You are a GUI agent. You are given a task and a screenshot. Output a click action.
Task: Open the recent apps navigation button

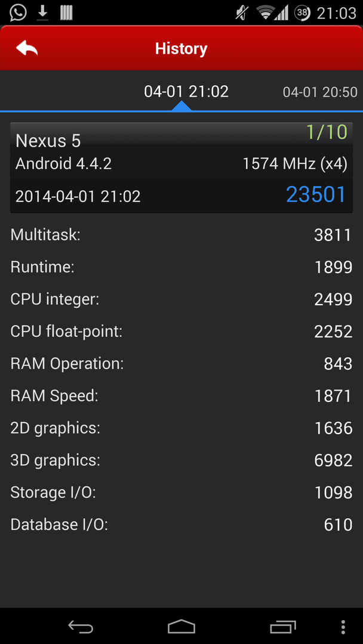point(283,627)
